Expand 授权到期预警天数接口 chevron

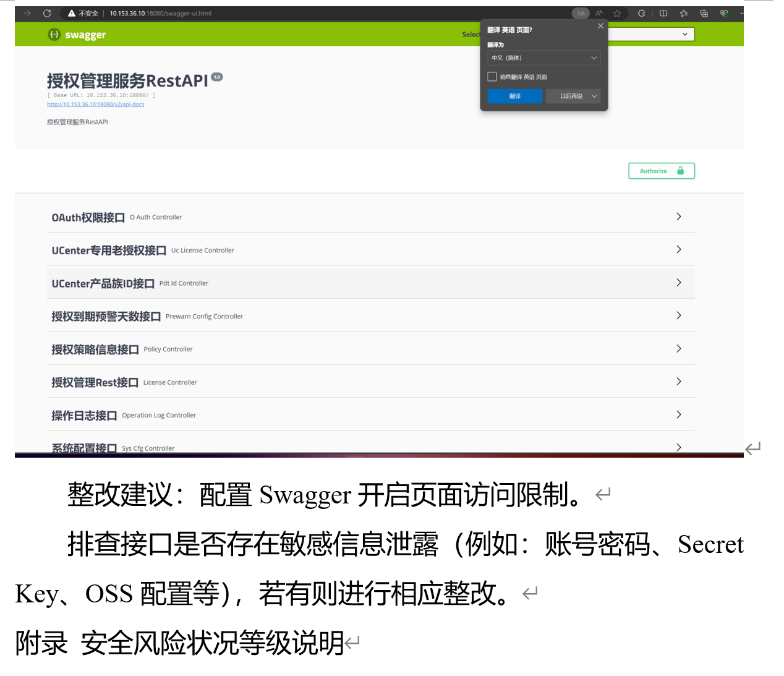[x=679, y=315]
